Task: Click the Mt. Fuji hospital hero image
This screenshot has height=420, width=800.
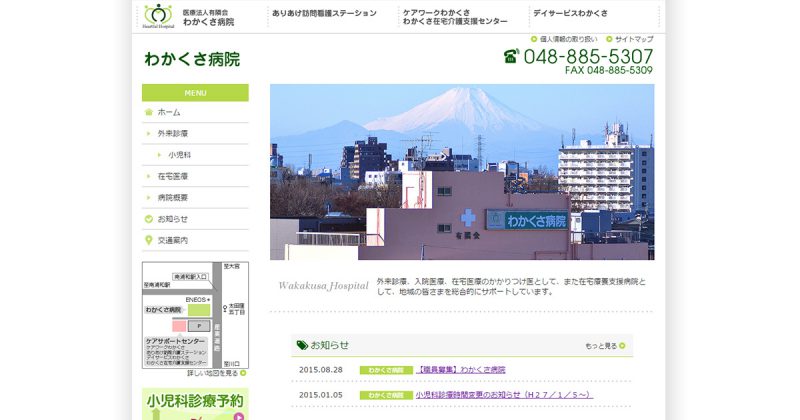Action: point(462,172)
